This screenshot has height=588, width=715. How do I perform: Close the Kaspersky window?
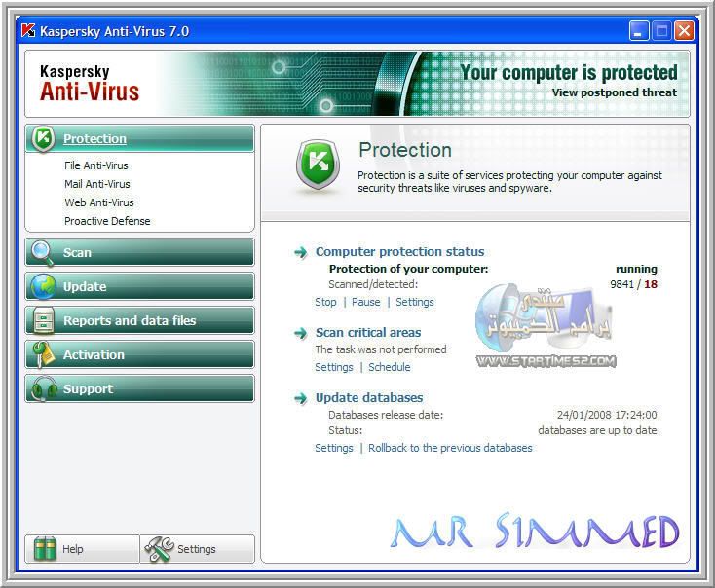click(x=684, y=31)
